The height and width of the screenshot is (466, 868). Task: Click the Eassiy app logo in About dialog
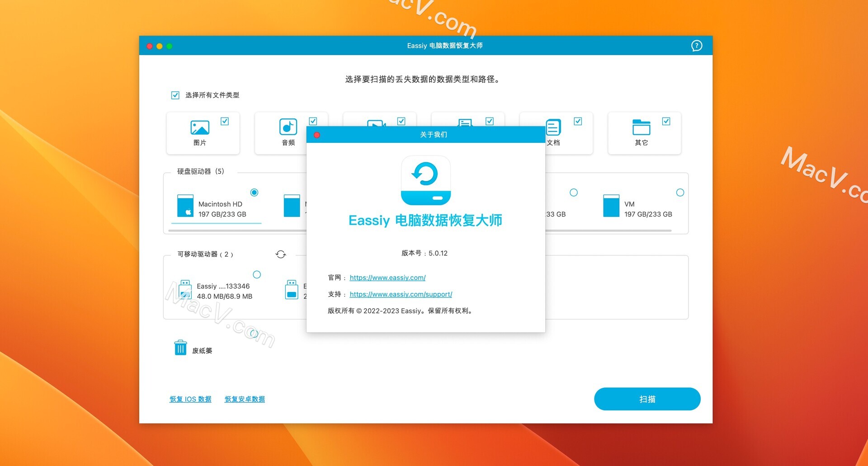[x=425, y=180]
